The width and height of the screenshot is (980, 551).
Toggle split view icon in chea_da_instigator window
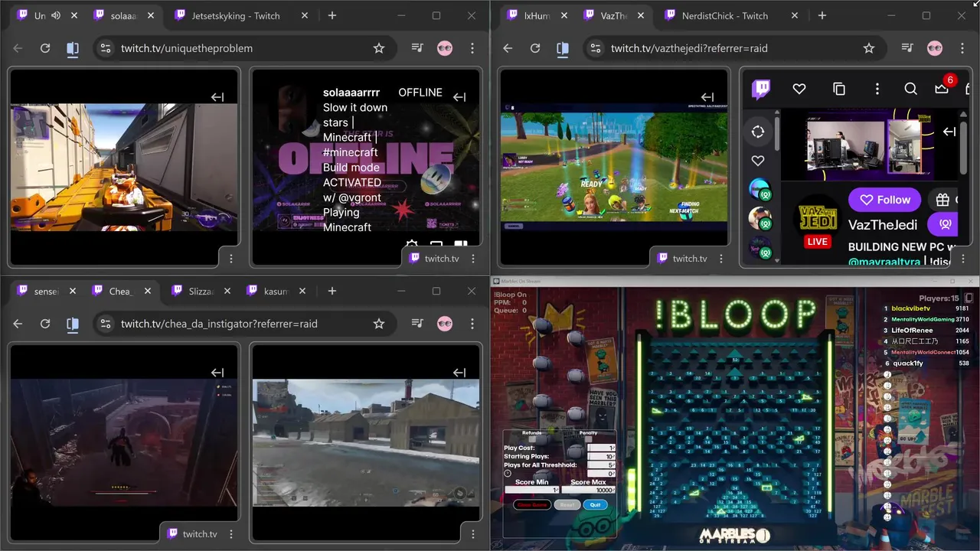click(x=73, y=324)
